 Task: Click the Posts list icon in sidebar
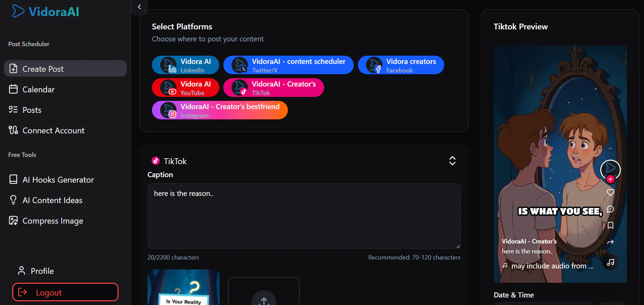click(13, 110)
